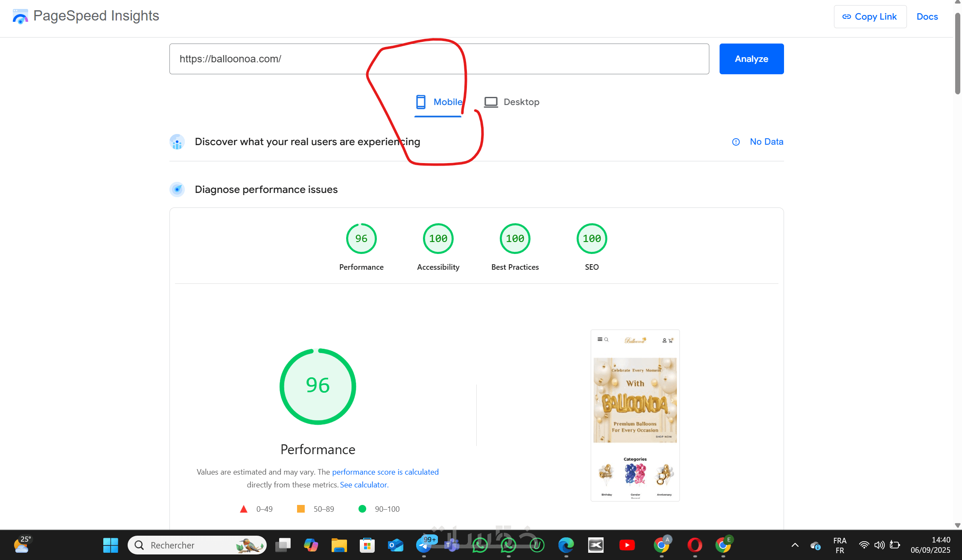Click the page scrollbar down arrow
Viewport: 962px width, 560px height.
(957, 525)
